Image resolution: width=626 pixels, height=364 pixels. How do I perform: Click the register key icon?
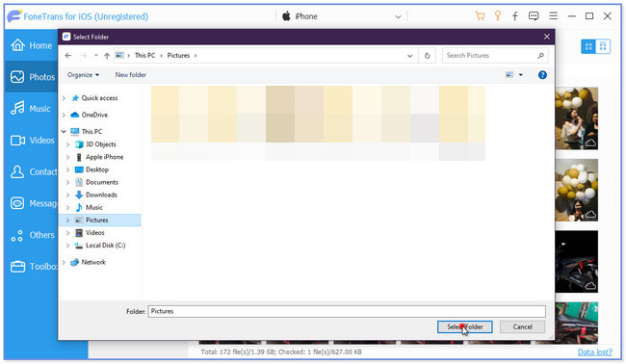498,16
